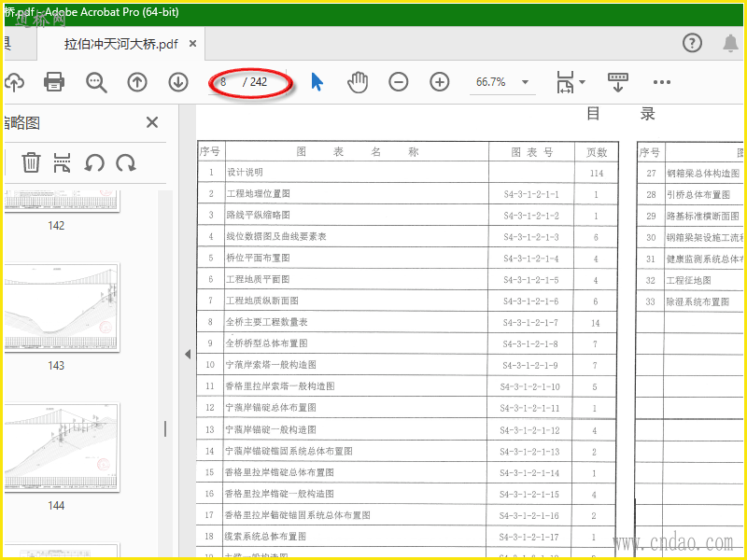Activate the hand pan tool

coord(358,82)
